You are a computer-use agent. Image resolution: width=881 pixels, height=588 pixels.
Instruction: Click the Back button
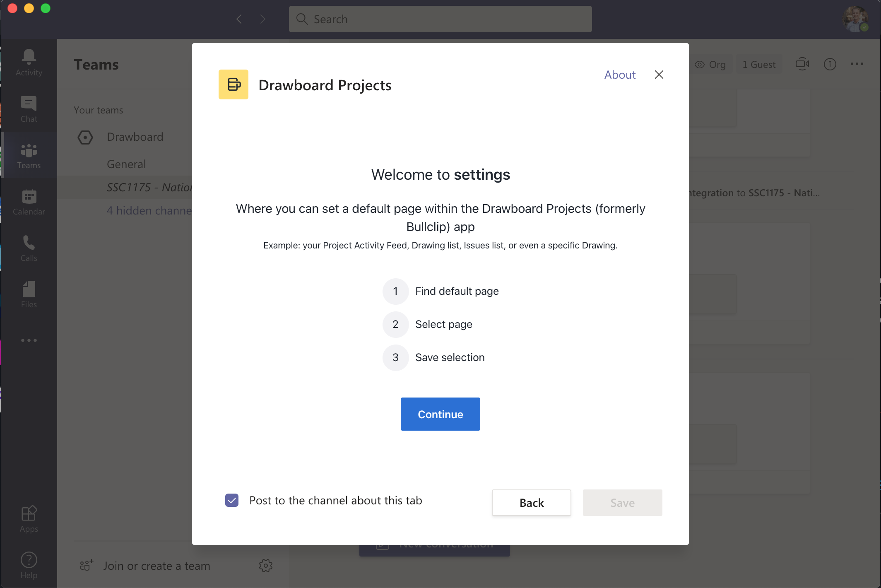click(x=532, y=503)
